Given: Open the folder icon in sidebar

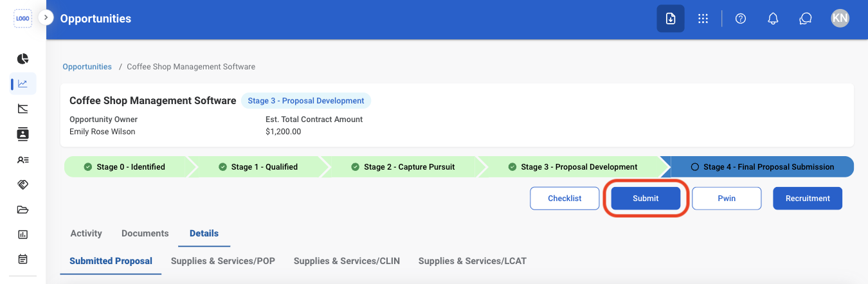Looking at the screenshot, I should coord(23,209).
